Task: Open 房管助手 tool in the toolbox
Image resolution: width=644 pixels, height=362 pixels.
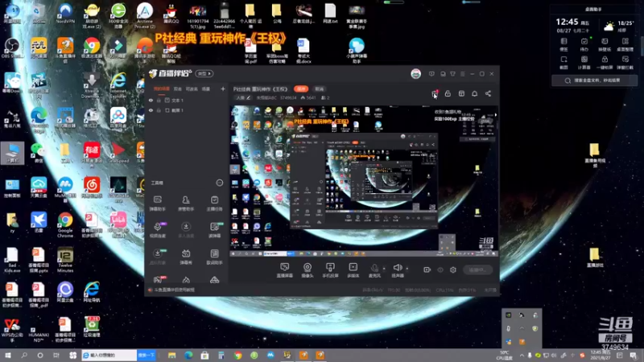Action: click(x=186, y=204)
